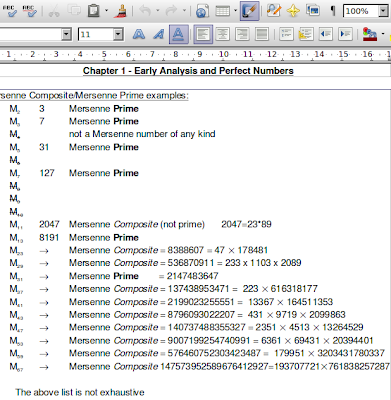Open the font name dropdown arrow

(x=66, y=34)
